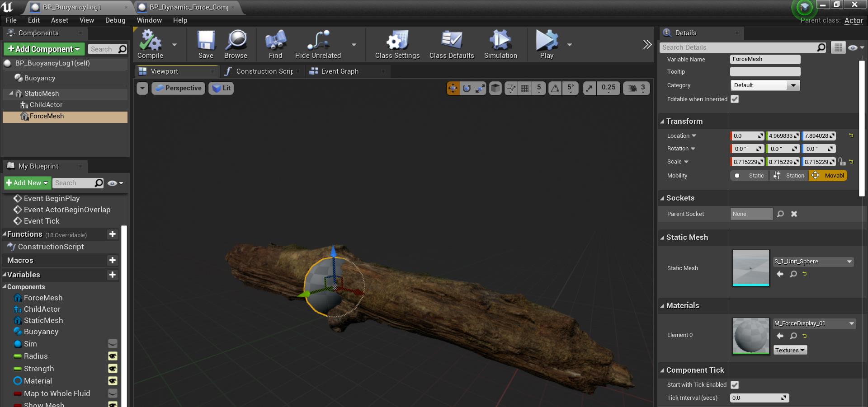Toggle Material variable visibility eye

click(x=113, y=381)
